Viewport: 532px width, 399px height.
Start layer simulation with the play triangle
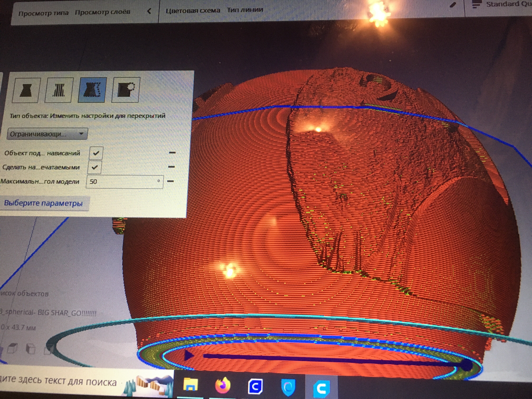189,355
